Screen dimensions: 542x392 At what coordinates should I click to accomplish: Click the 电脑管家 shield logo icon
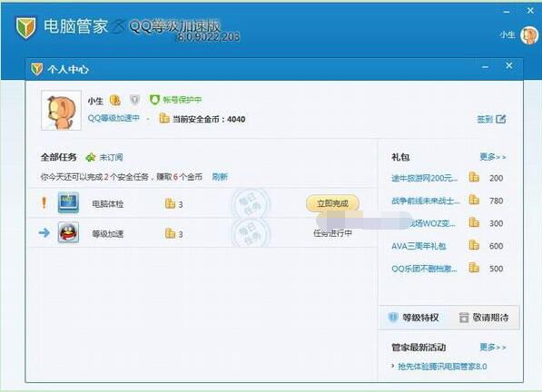pos(26,27)
